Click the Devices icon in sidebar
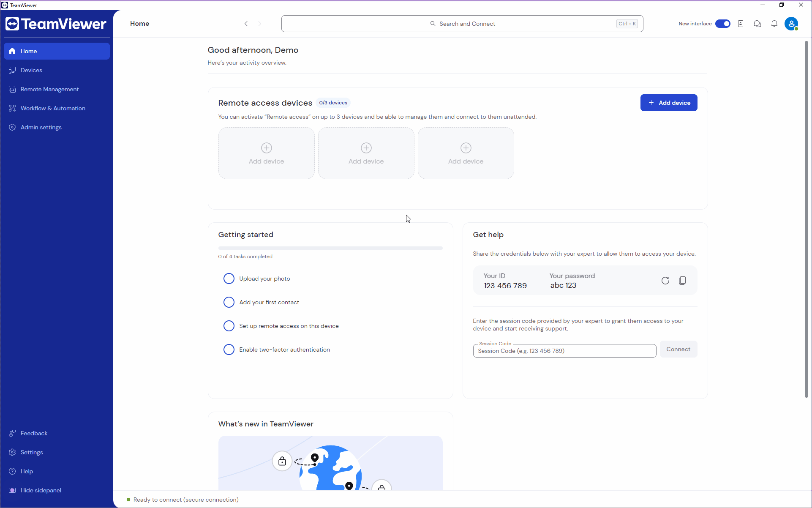The image size is (812, 508). [13, 70]
